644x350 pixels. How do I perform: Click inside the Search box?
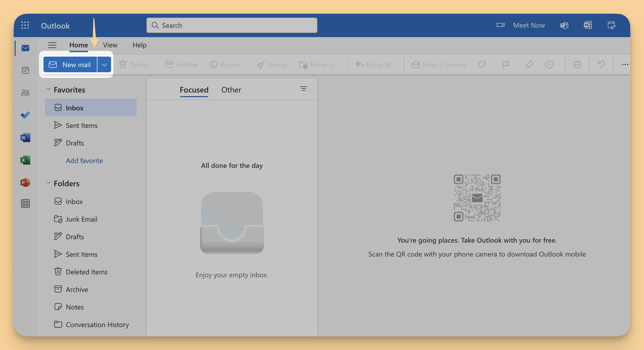232,25
